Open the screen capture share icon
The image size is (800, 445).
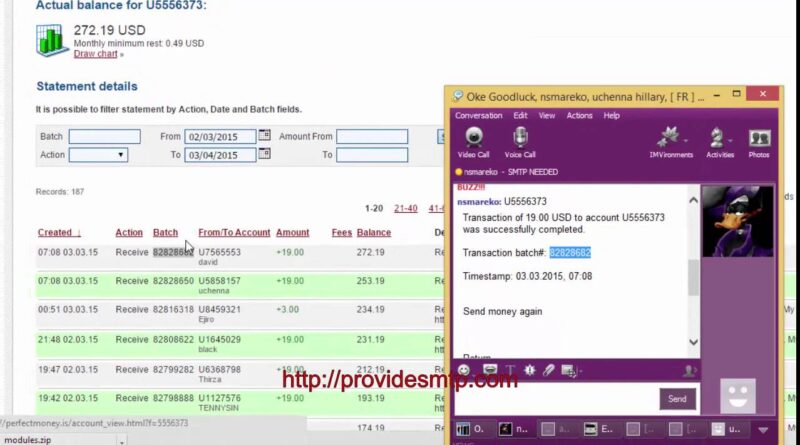tap(567, 370)
